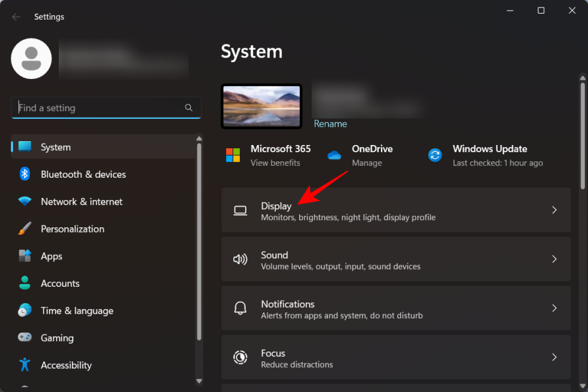
Task: Expand Notifications row using its chevron
Action: [x=554, y=308]
